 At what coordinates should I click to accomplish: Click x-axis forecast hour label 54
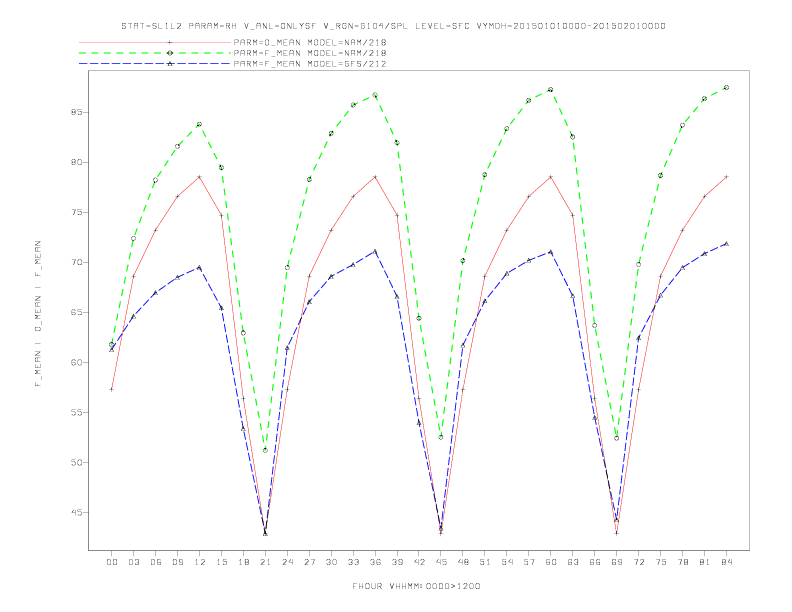[507, 562]
